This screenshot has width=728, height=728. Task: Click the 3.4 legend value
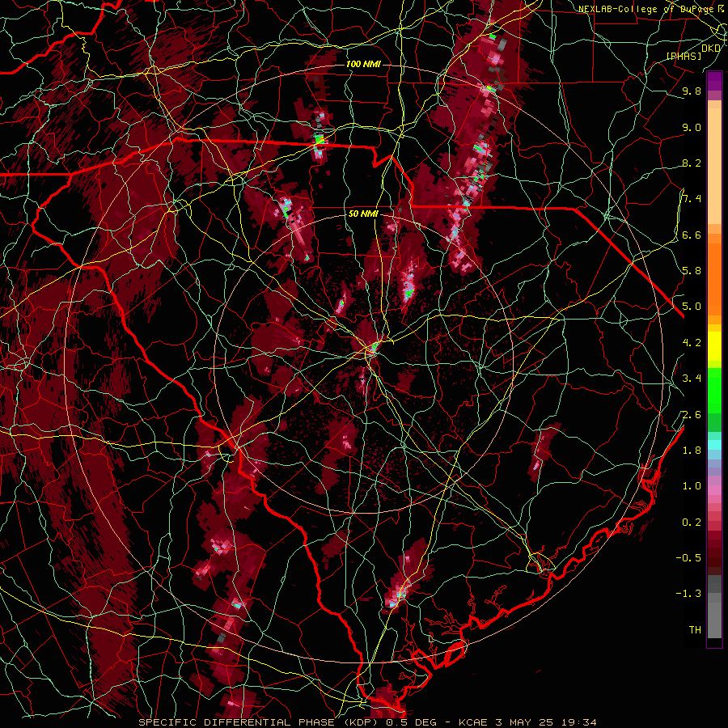tap(692, 379)
